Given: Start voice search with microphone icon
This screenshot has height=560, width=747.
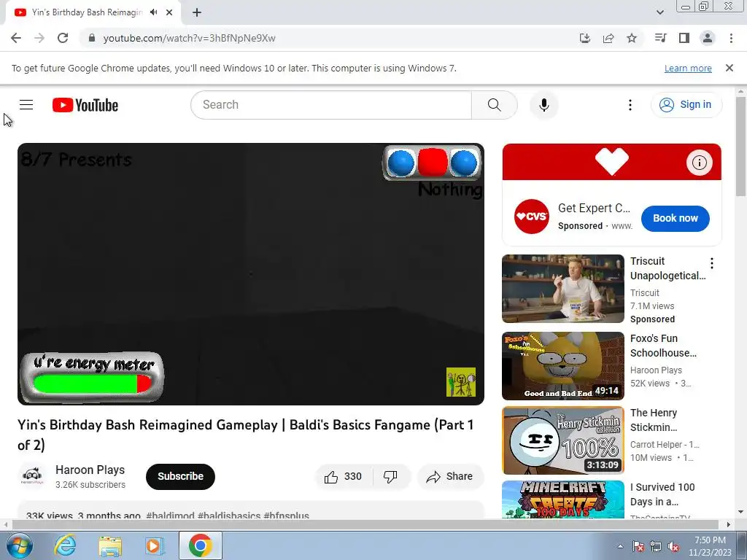Looking at the screenshot, I should pos(543,105).
